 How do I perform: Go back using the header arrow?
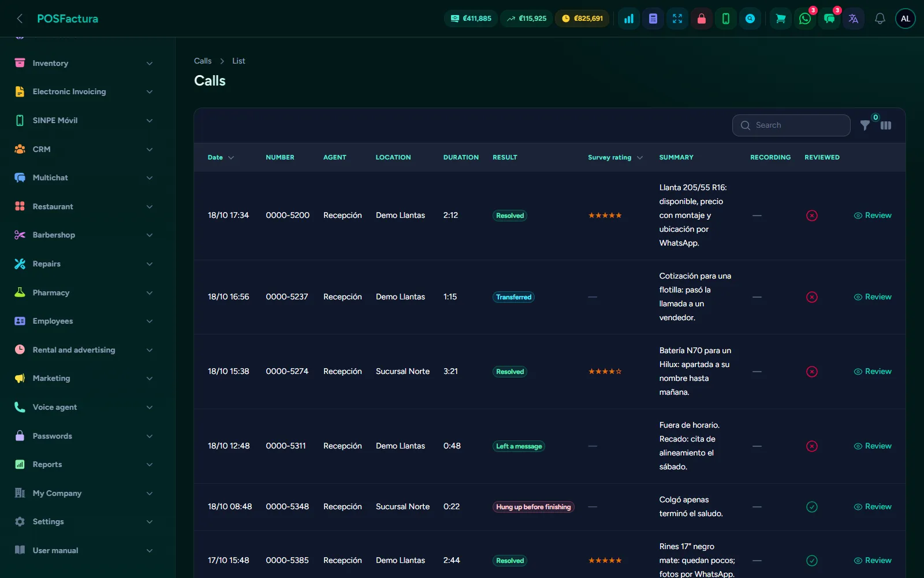pyautogui.click(x=20, y=18)
